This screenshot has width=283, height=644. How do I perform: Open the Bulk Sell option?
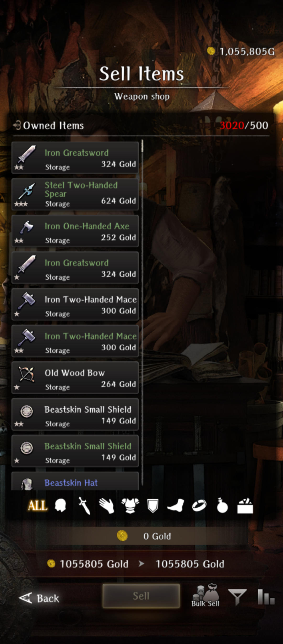[x=206, y=595]
